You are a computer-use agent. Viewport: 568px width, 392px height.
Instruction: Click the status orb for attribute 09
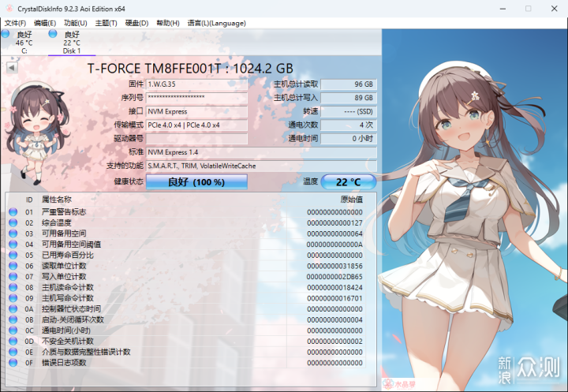pyautogui.click(x=13, y=298)
